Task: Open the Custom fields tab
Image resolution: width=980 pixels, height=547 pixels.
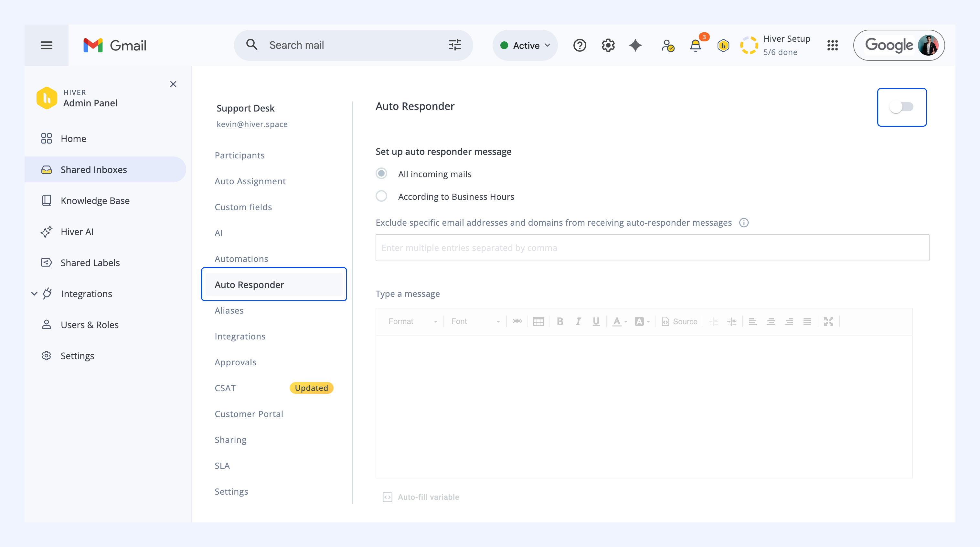Action: [243, 207]
